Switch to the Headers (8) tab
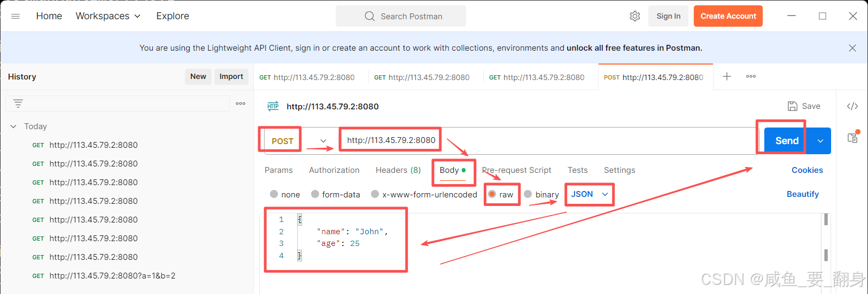The width and height of the screenshot is (868, 294). tap(398, 170)
